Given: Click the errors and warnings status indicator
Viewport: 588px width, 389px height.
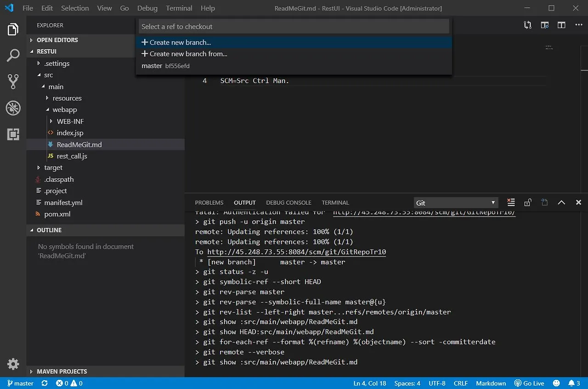Looking at the screenshot, I should coord(69,383).
